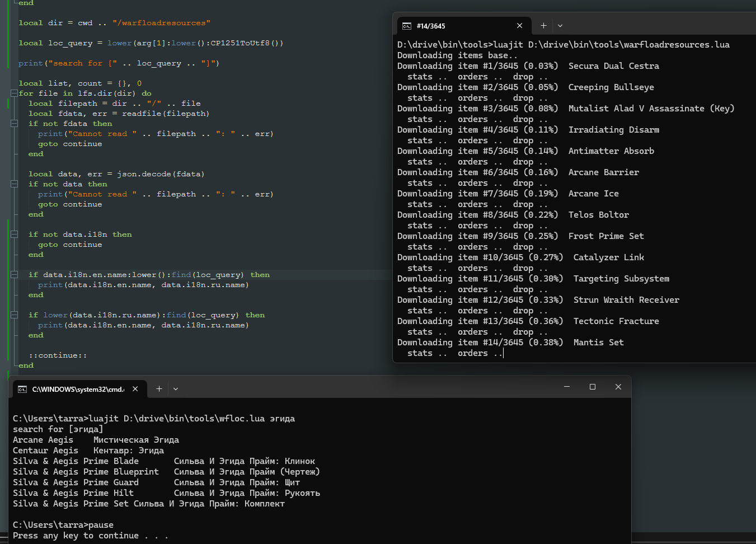The image size is (756, 544).
Task: Click item name 'Strun Wraith Receiver'
Action: pyautogui.click(x=626, y=300)
